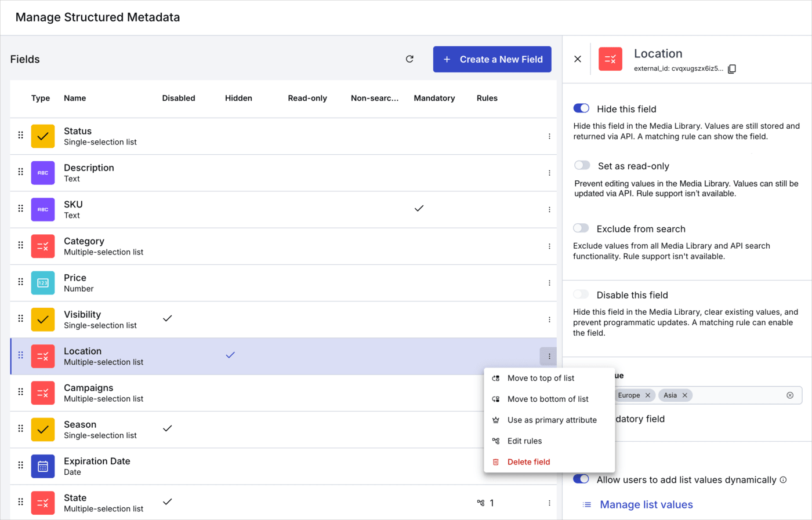Click the Non-searchable column header
This screenshot has height=520, width=812.
click(x=375, y=98)
